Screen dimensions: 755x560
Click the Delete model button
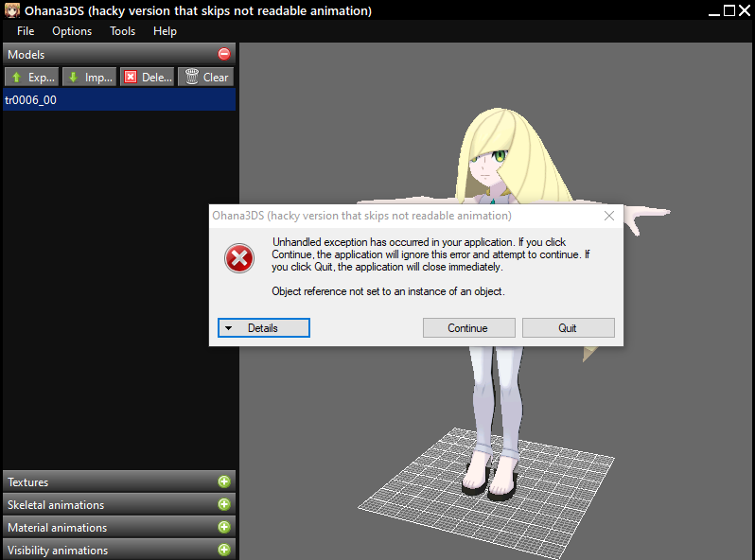148,77
